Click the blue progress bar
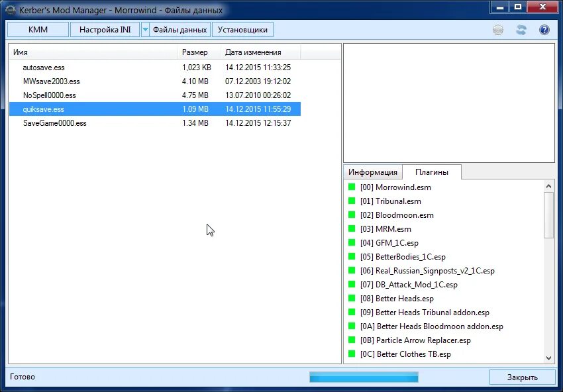 (364, 377)
